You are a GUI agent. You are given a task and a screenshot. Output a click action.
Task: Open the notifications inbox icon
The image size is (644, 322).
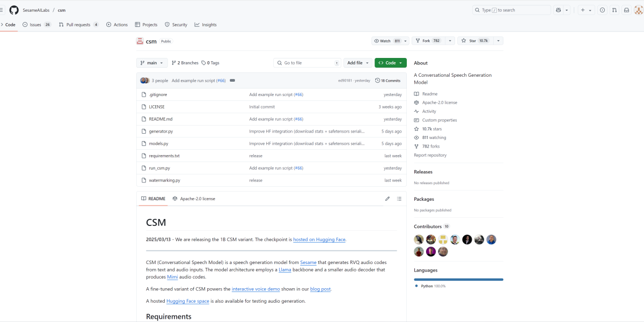click(626, 10)
